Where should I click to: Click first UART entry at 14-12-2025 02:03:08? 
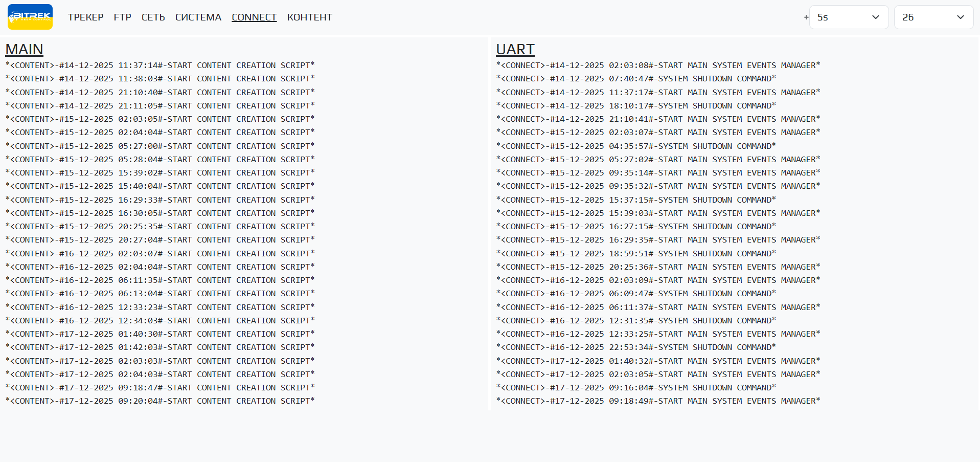[x=658, y=65]
